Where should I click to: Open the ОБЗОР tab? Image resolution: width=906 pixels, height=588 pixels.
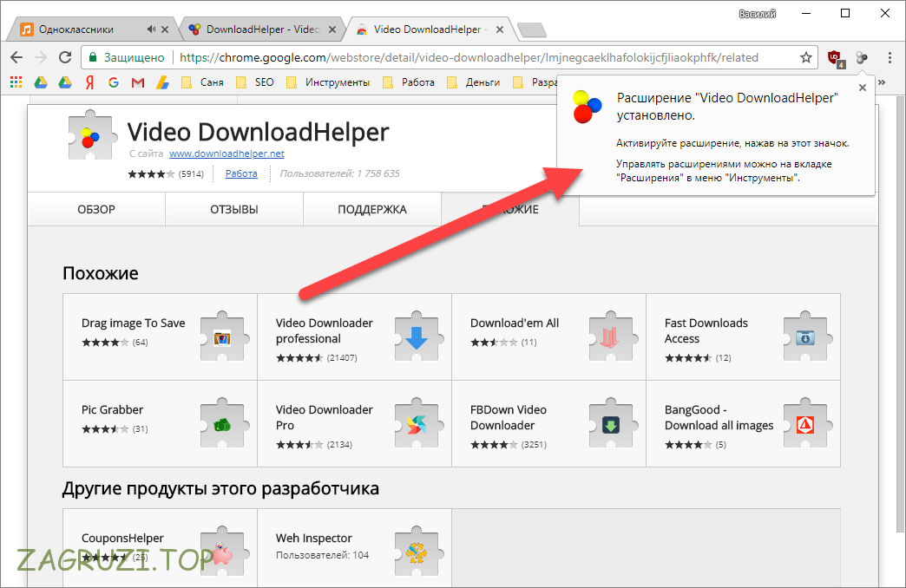pyautogui.click(x=96, y=210)
